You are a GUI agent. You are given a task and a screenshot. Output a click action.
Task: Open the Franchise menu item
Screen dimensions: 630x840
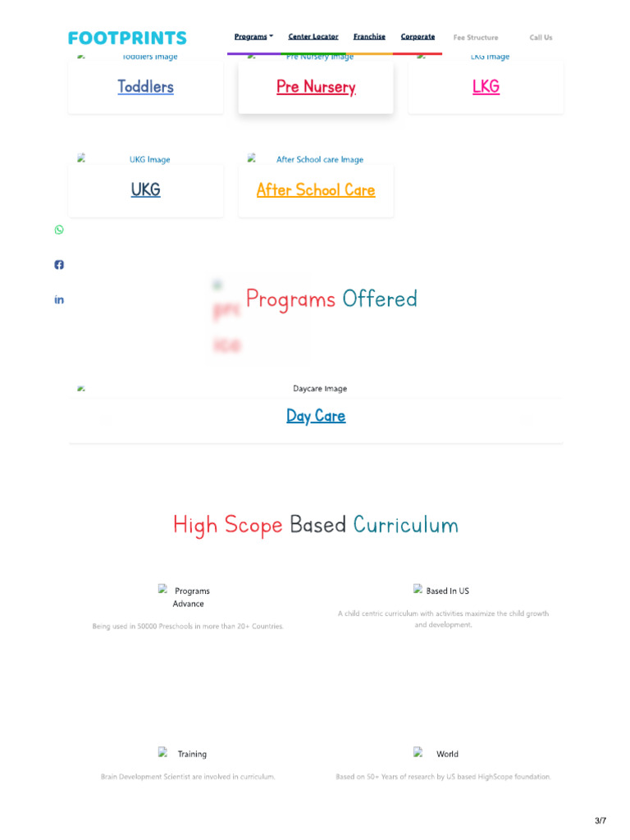tap(369, 37)
